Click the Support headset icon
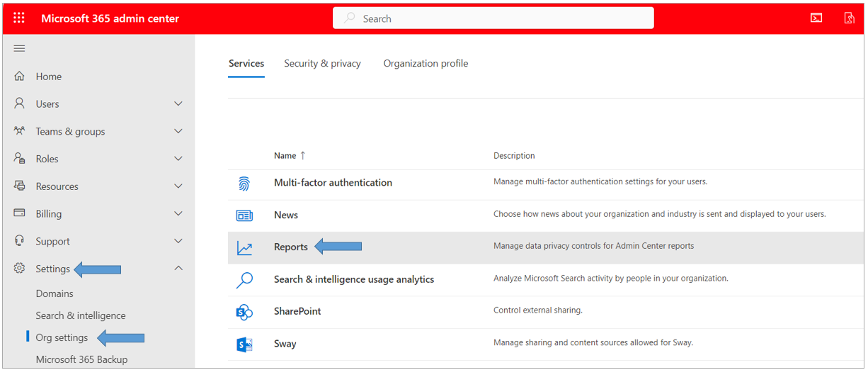 pos(20,241)
